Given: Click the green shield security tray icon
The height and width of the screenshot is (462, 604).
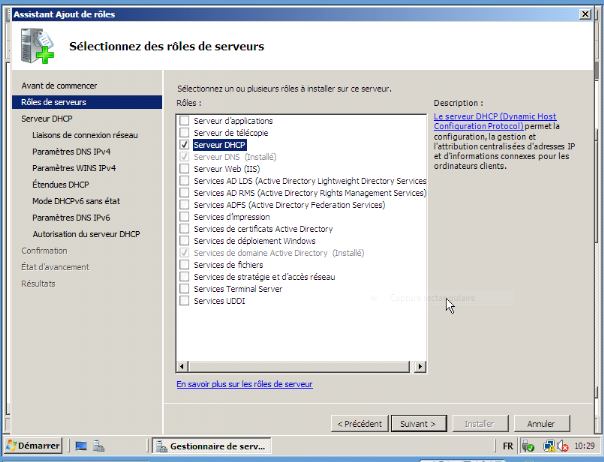Looking at the screenshot, I should 527,446.
